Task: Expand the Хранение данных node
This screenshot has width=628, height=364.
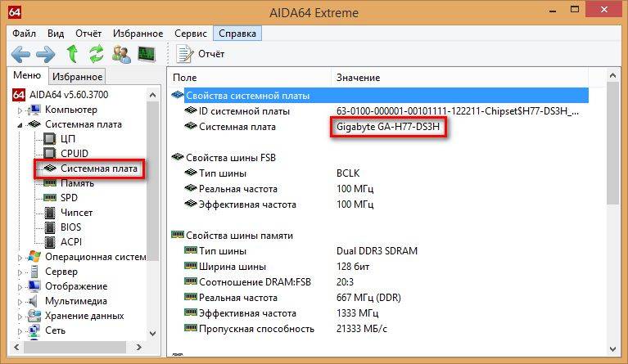Action: click(x=20, y=317)
